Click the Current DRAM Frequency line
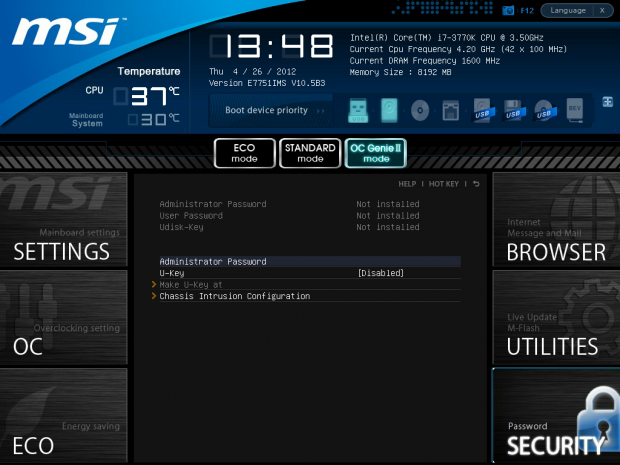 [425, 60]
